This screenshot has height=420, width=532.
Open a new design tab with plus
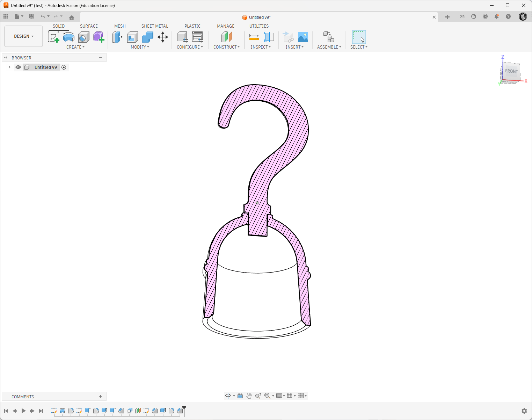tap(447, 17)
